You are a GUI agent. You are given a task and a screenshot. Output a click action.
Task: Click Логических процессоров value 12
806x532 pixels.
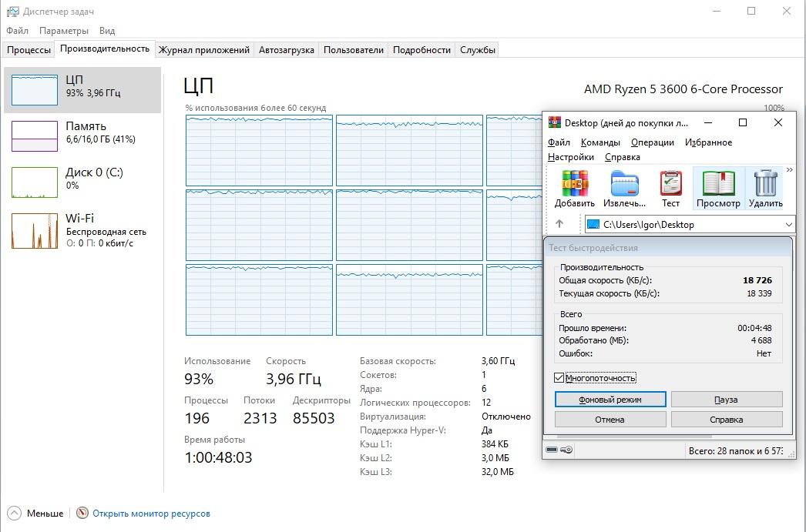pos(486,403)
